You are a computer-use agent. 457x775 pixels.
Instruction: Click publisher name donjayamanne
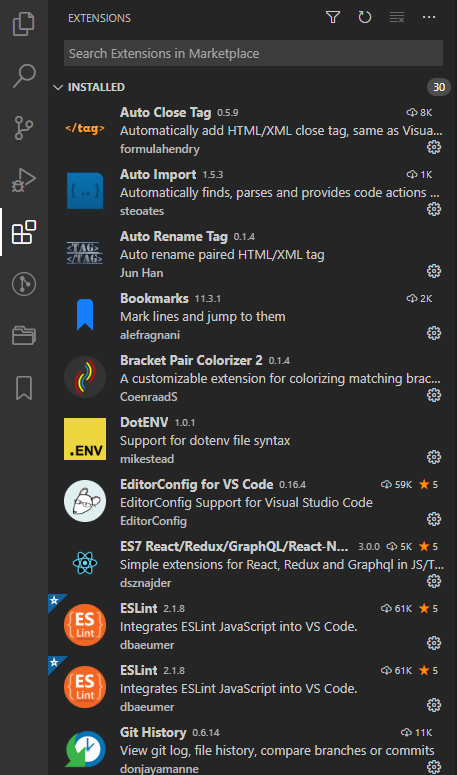pyautogui.click(x=159, y=769)
